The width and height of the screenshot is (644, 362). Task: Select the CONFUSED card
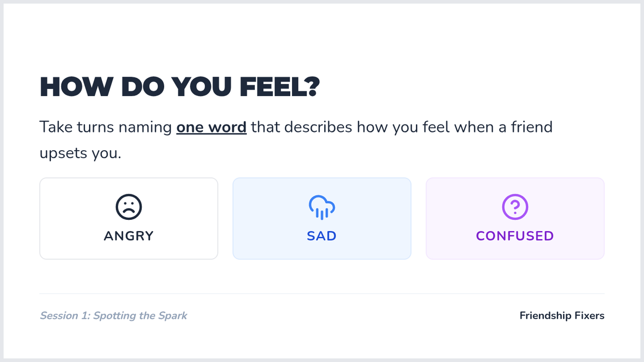coord(515,218)
